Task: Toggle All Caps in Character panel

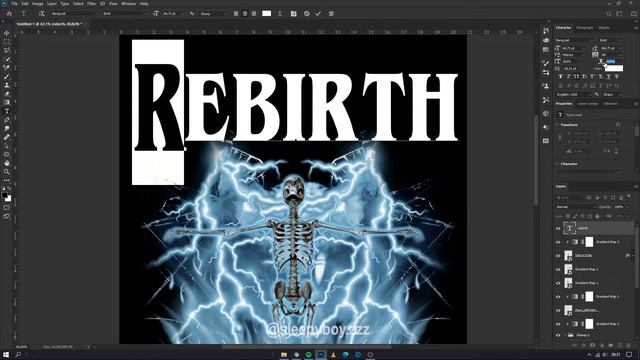Action: coord(576,77)
